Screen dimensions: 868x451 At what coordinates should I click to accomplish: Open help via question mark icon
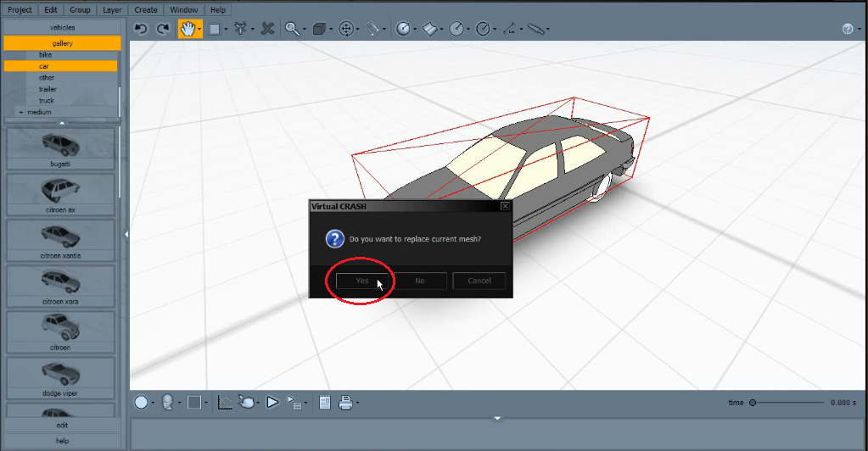(848, 29)
